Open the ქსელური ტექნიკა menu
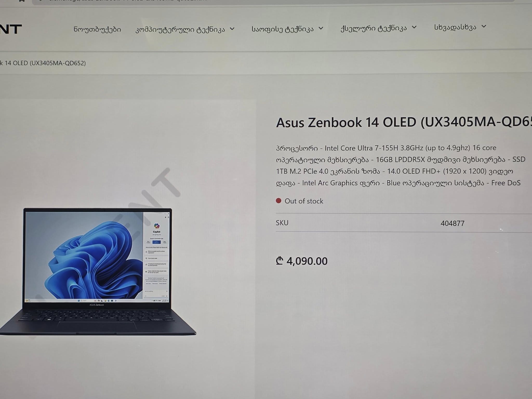Image resolution: width=532 pixels, height=399 pixels. [x=374, y=28]
